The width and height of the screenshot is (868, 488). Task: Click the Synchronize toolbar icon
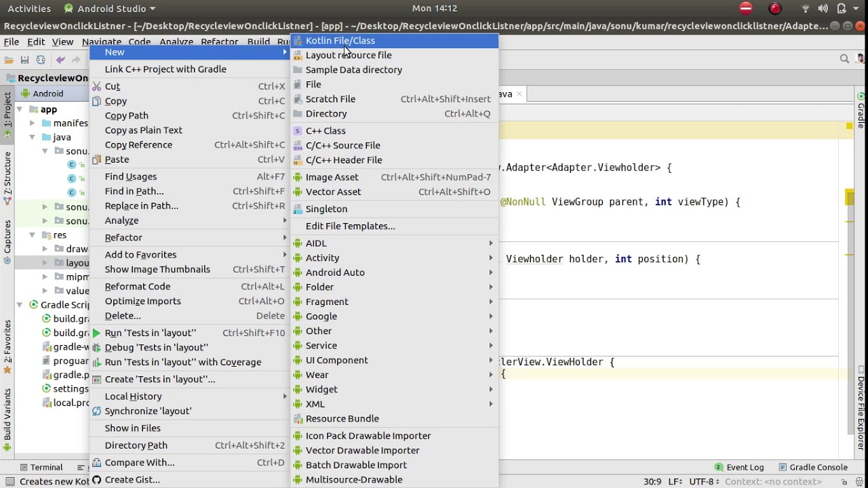coord(41,60)
